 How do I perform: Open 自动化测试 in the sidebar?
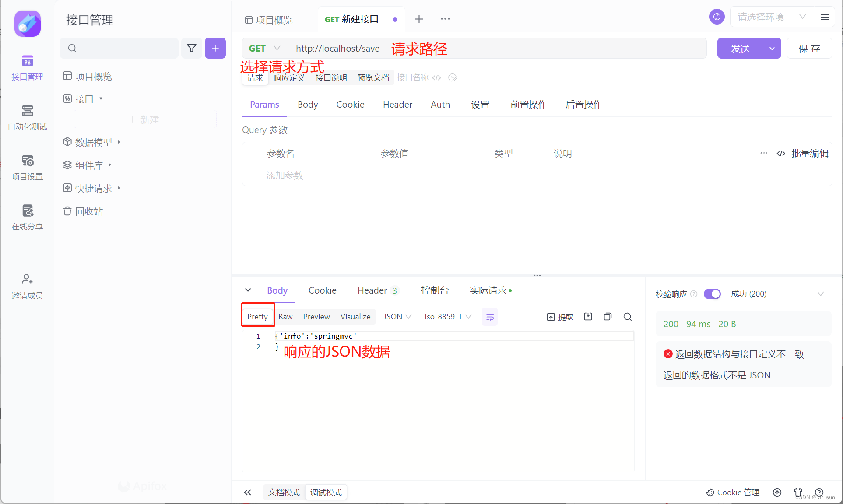[27, 118]
